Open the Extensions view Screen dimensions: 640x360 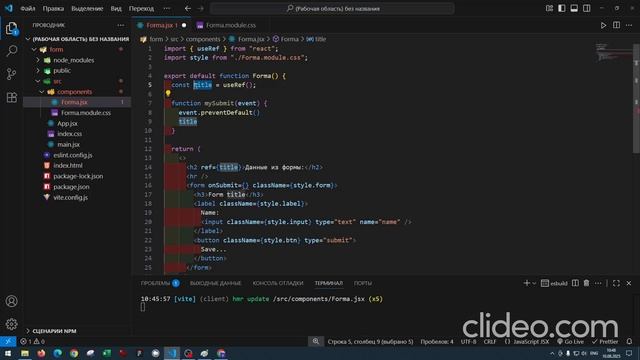point(11,97)
